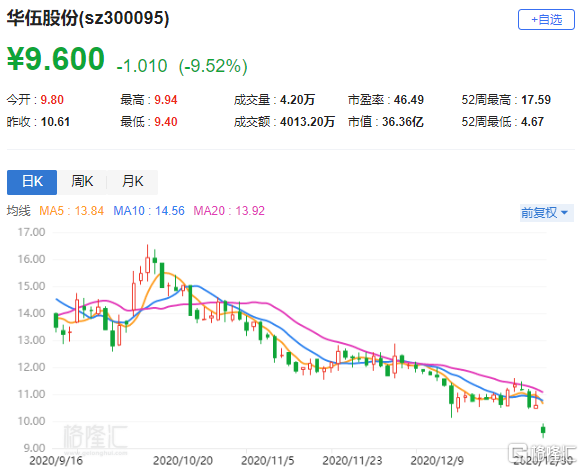Click 市盈率 value 46.49

[x=409, y=100]
